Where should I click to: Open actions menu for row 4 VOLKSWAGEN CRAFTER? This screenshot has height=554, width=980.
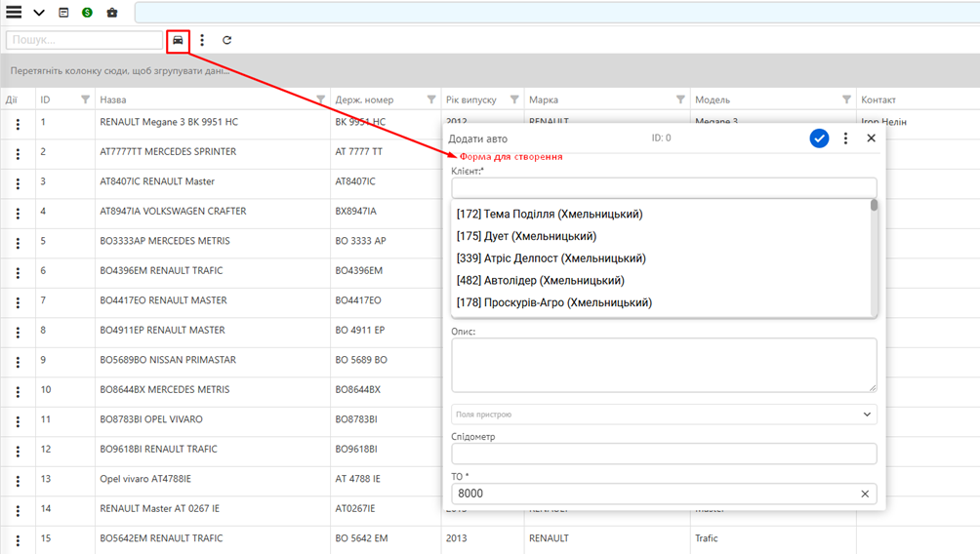coord(18,214)
